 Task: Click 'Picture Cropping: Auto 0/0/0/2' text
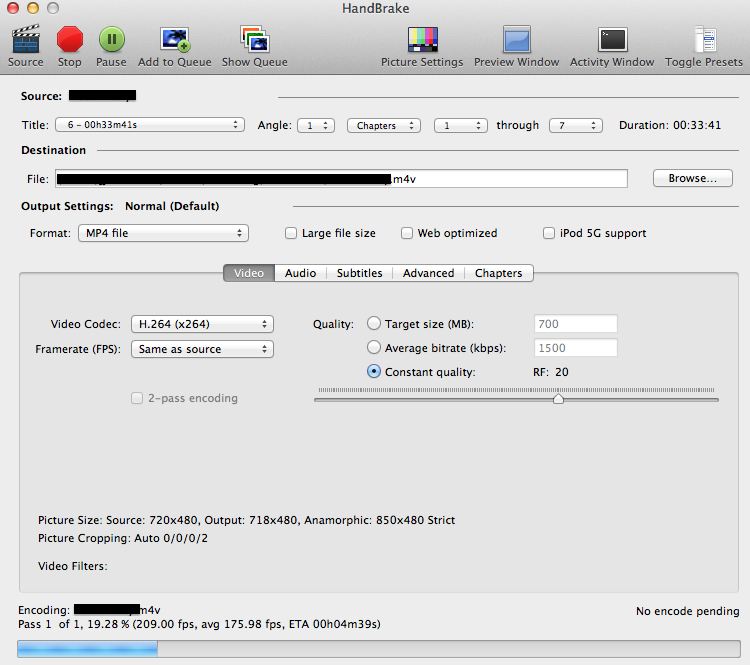(123, 538)
